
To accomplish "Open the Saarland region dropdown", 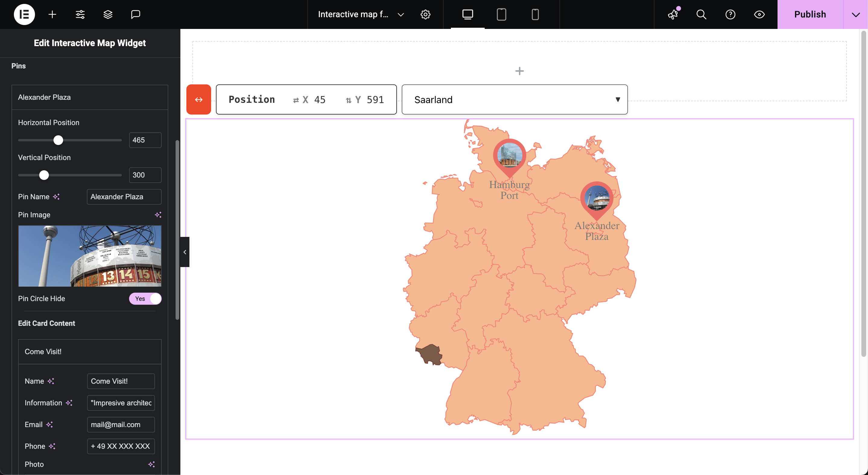I will [515, 100].
